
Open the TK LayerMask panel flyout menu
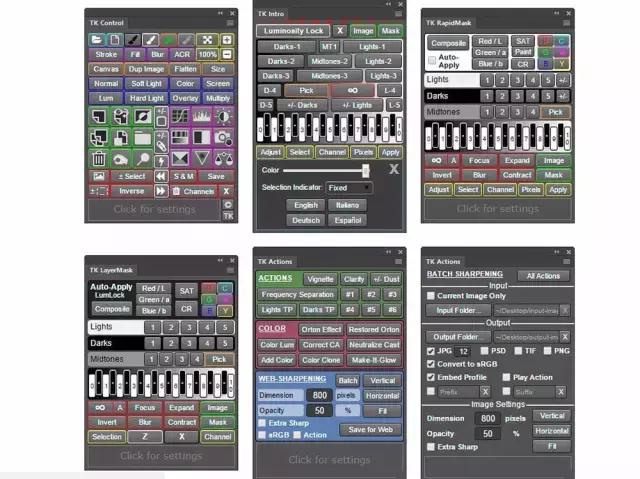(230, 270)
